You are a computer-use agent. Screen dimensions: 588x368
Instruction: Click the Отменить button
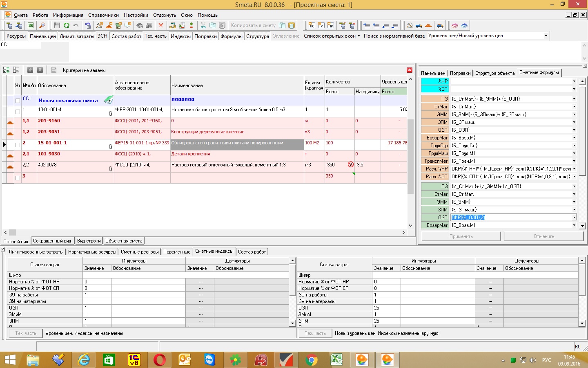click(x=544, y=236)
